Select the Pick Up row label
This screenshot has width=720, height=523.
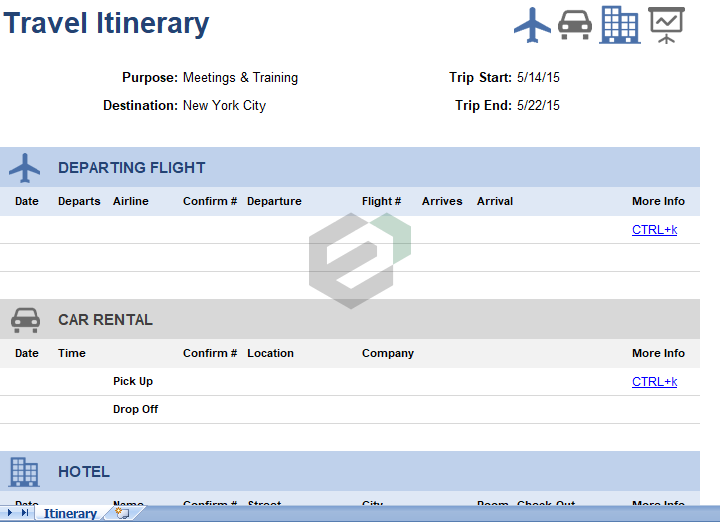(133, 382)
